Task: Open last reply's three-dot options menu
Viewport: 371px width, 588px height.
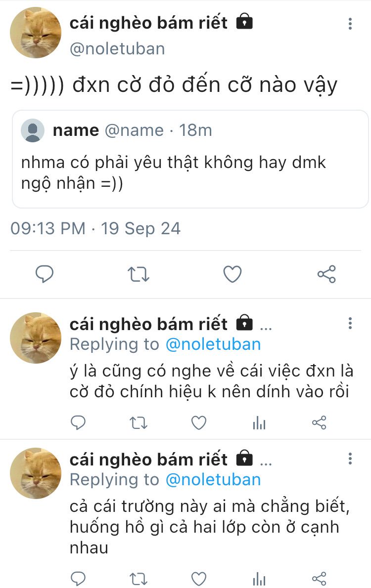Action: pyautogui.click(x=350, y=459)
